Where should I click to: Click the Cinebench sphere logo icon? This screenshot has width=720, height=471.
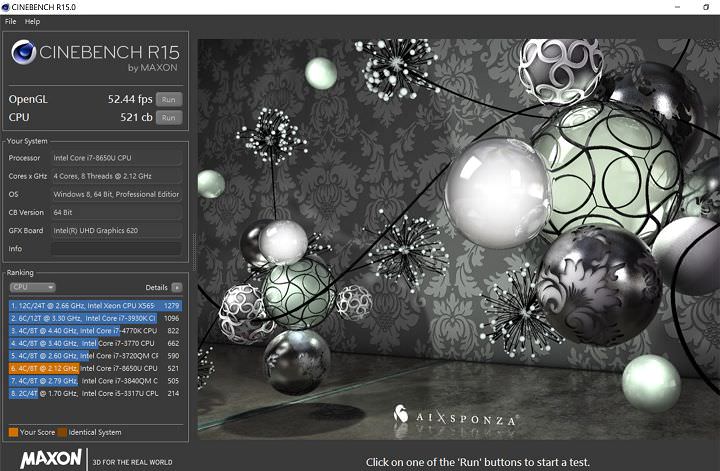click(24, 54)
